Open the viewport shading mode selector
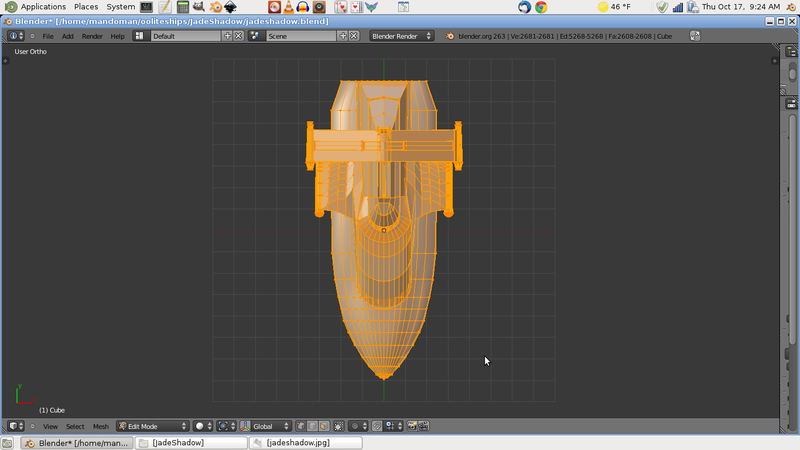 (x=203, y=426)
